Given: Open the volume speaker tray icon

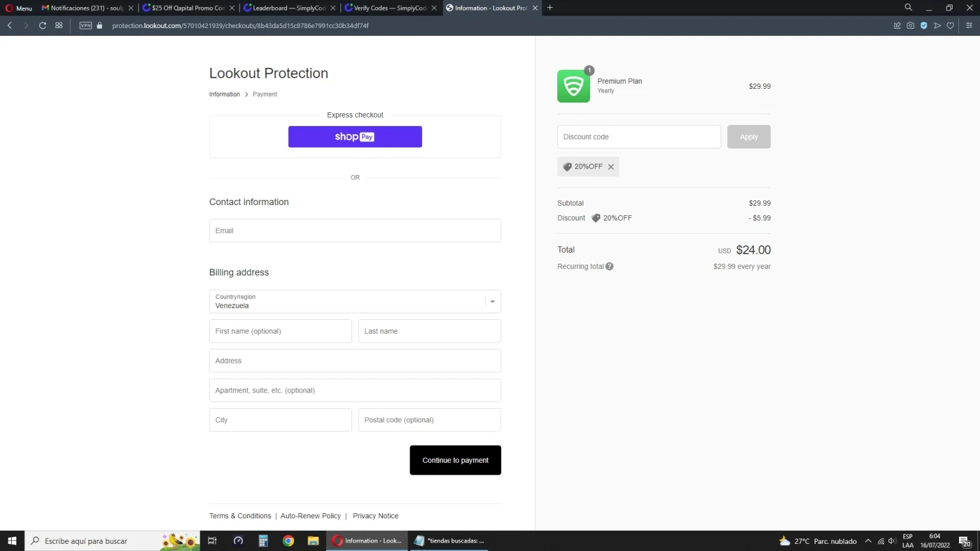Looking at the screenshot, I should (x=892, y=541).
